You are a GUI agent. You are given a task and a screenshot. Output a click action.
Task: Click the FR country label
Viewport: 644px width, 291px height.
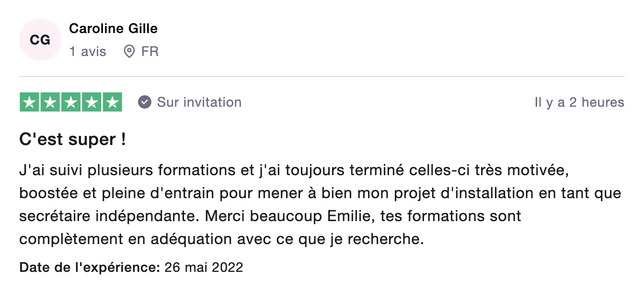pos(150,52)
